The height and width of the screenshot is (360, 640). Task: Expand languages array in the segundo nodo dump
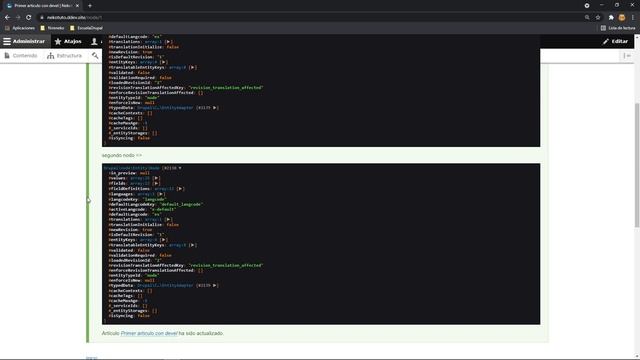[161, 194]
